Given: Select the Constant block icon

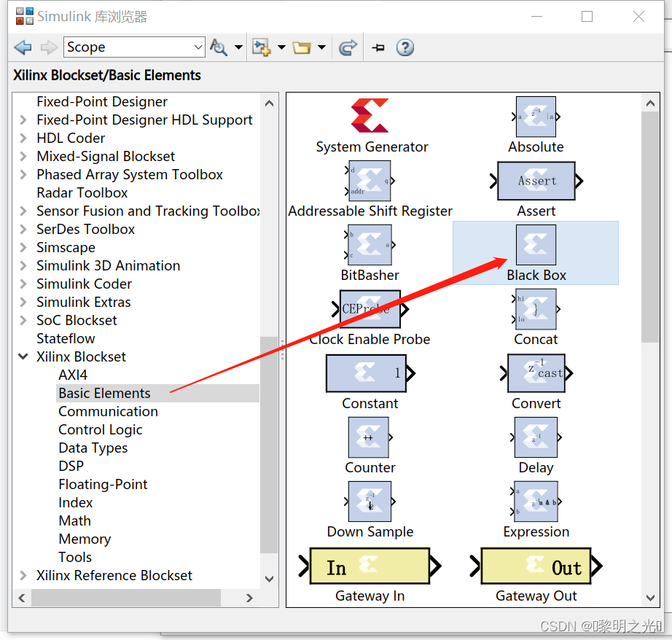Looking at the screenshot, I should point(370,373).
